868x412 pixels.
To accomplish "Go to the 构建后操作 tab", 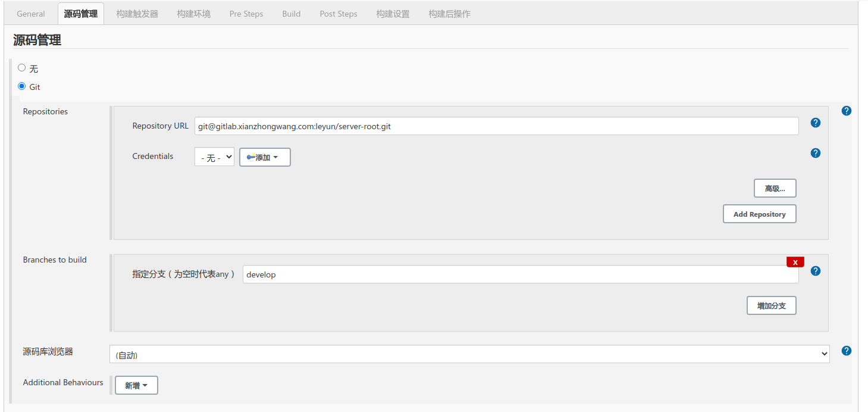I will pos(449,14).
